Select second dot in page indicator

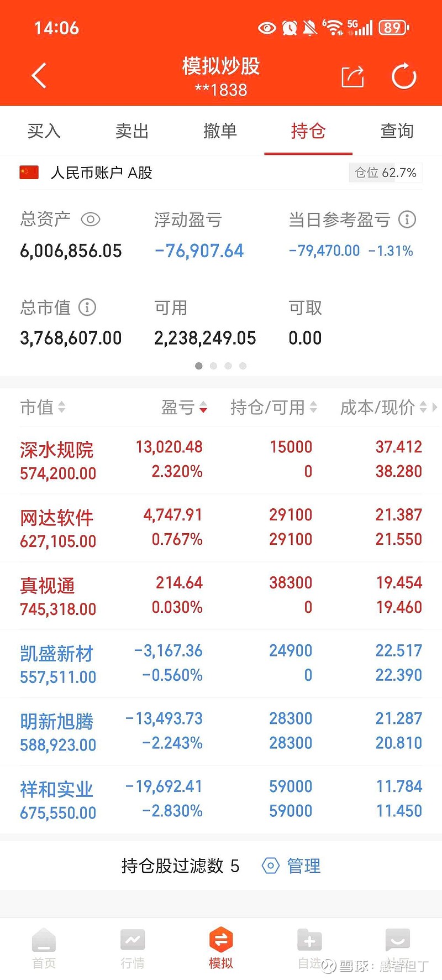click(214, 366)
